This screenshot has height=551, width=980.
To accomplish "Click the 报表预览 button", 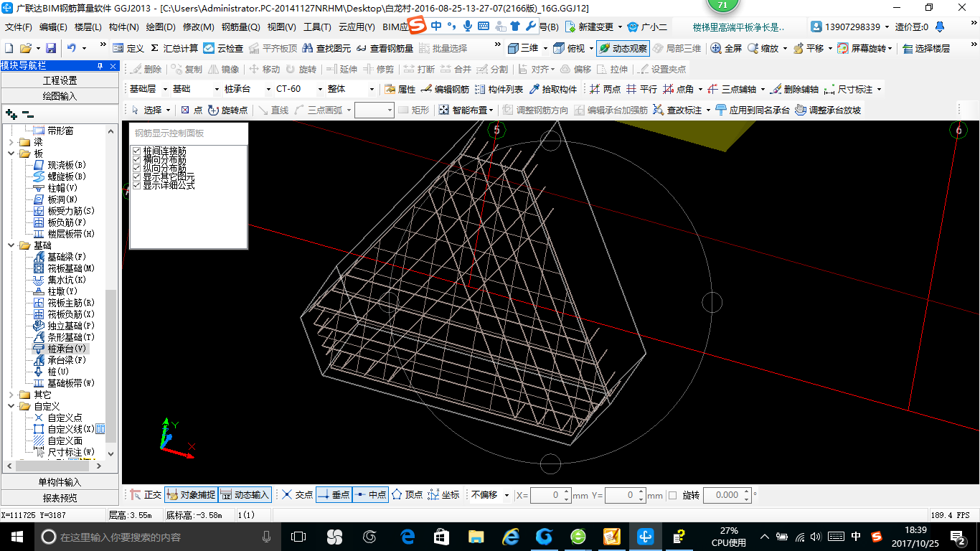I will 60,497.
